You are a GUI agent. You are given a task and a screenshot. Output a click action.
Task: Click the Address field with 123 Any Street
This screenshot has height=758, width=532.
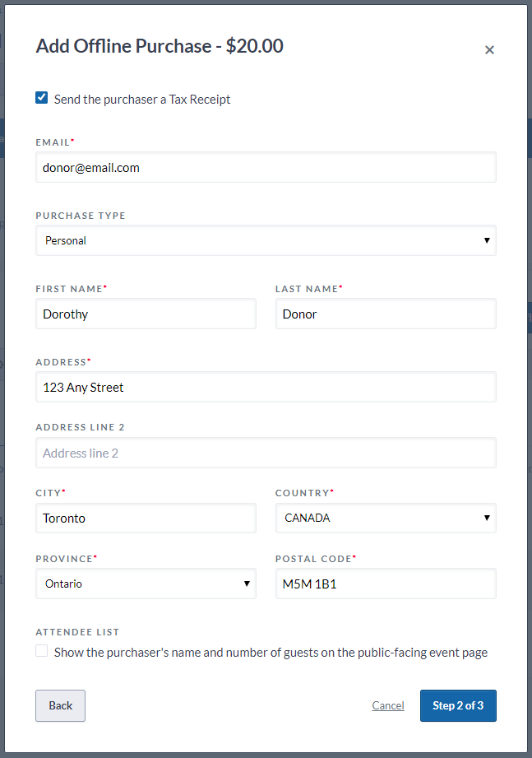point(265,387)
